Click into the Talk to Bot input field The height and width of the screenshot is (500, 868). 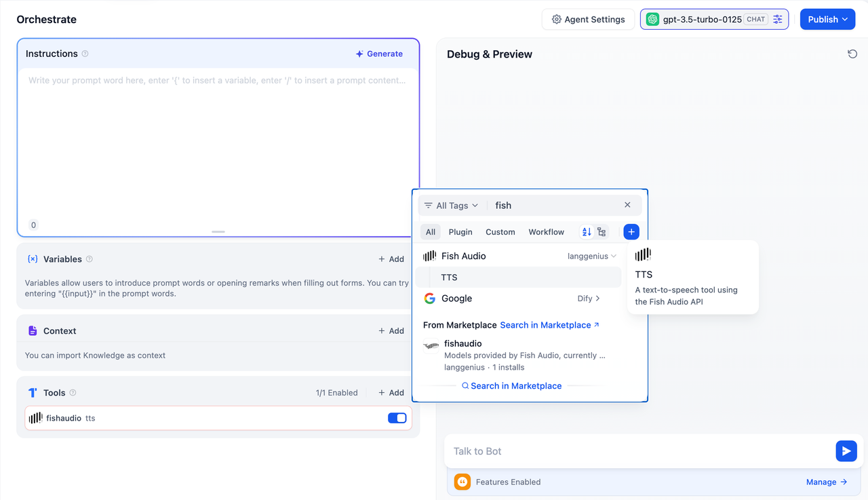637,451
